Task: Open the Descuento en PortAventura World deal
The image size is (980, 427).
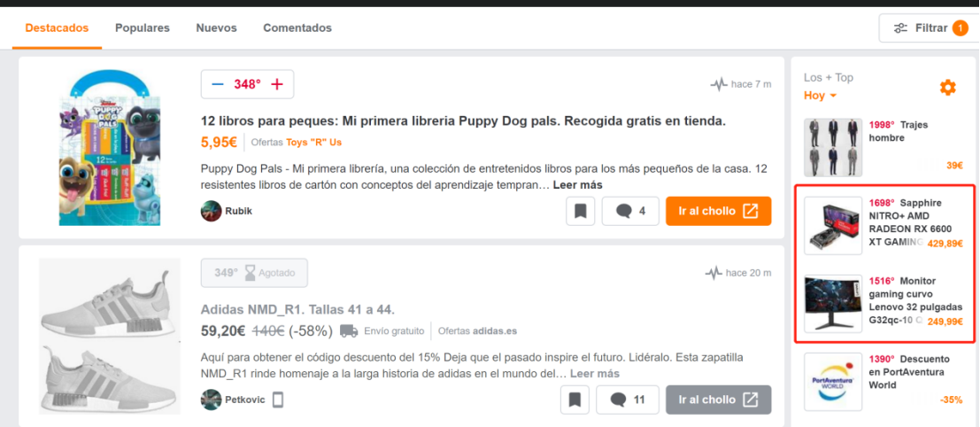Action: 884,381
